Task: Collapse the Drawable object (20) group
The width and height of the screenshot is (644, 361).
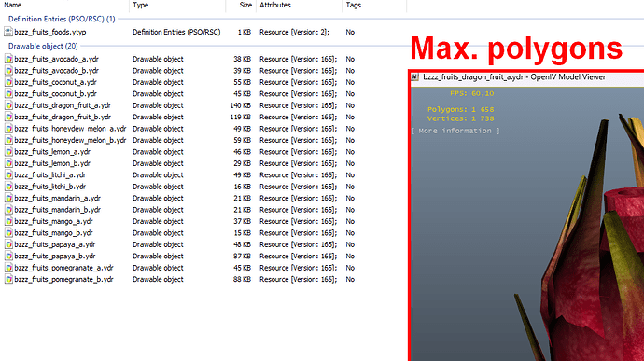Action: coord(43,46)
